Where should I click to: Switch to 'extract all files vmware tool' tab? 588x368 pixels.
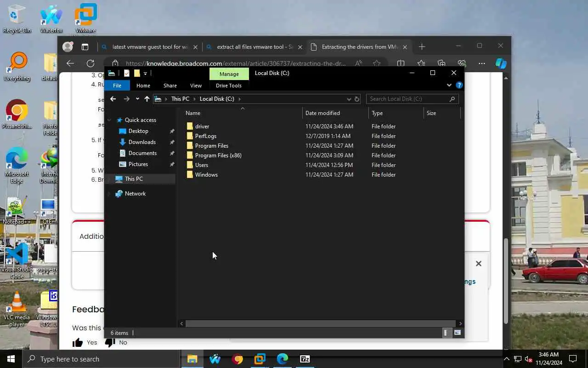[x=254, y=47]
